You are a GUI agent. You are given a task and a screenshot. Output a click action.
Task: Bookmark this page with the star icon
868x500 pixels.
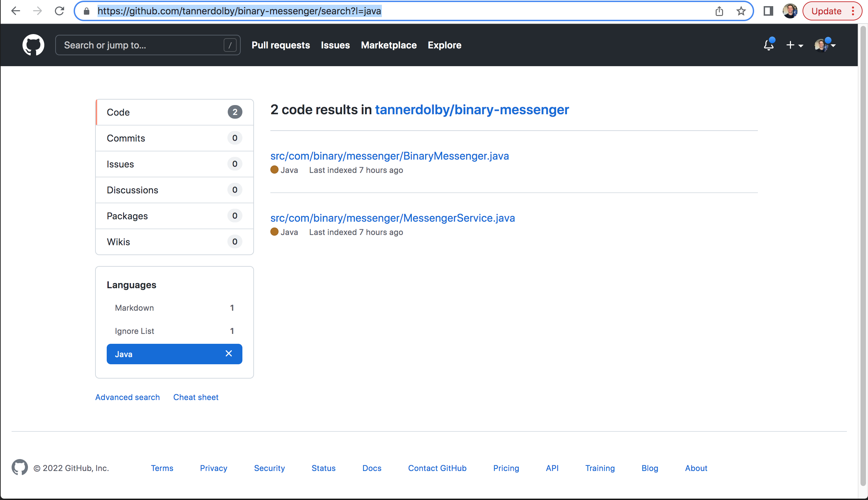click(x=742, y=11)
